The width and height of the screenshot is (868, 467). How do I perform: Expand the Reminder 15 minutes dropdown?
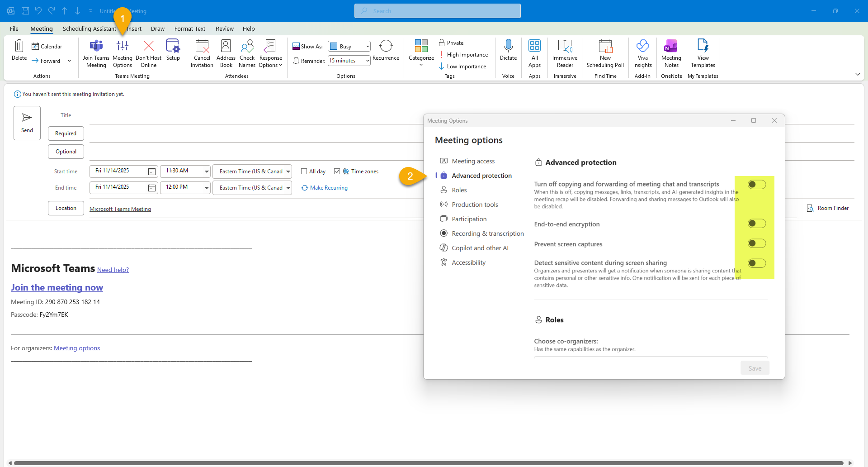(367, 61)
